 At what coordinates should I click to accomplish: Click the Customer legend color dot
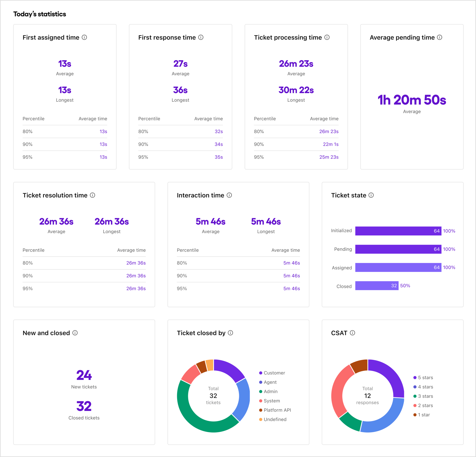tap(261, 373)
